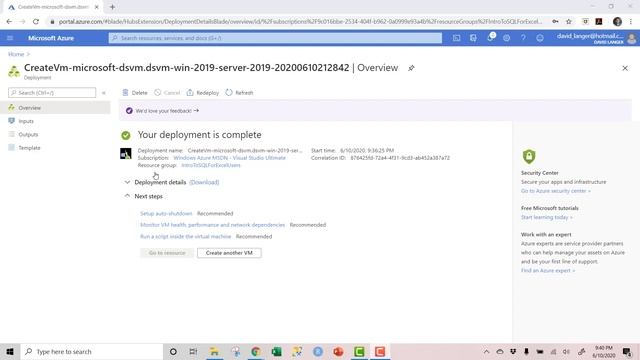This screenshot has width=640, height=360.
Task: Show hidden system tray icons
Action: [487, 351]
